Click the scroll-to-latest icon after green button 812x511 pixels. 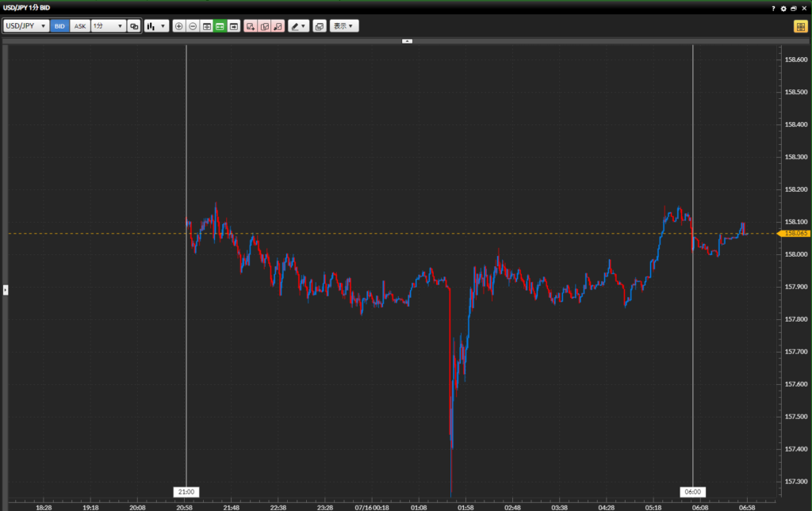coord(234,26)
